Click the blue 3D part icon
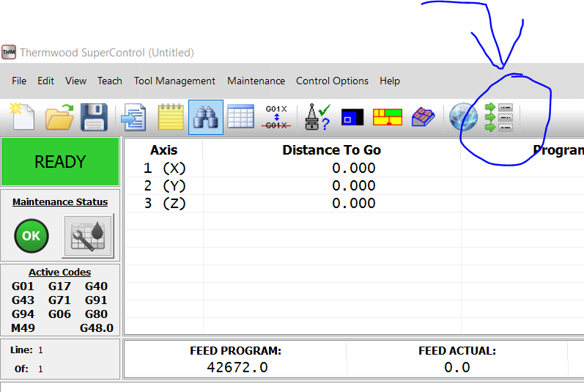This screenshot has height=392, width=584. tap(423, 117)
